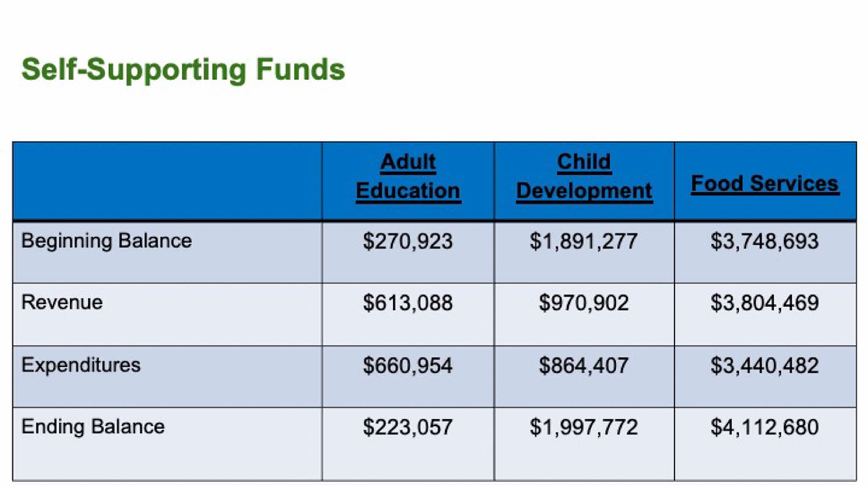Screen dimensions: 868x489
Task: Click the $3,804,469 revenue cell
Action: click(765, 303)
